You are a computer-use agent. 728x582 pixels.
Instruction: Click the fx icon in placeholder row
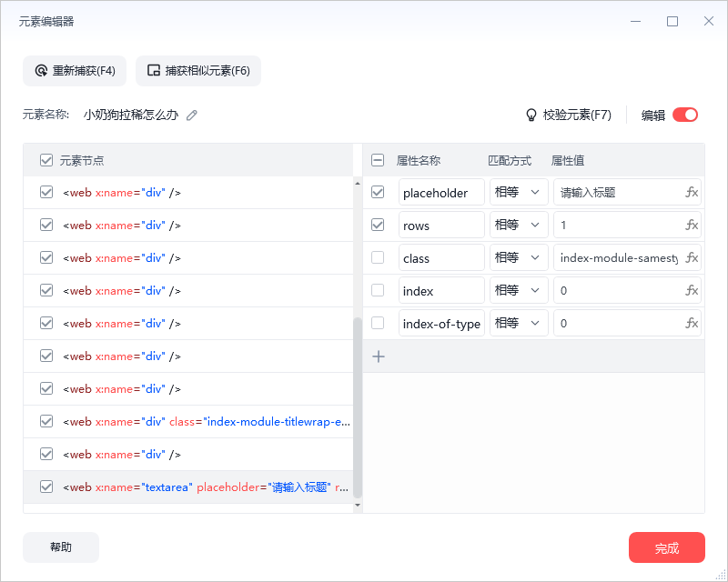[692, 193]
